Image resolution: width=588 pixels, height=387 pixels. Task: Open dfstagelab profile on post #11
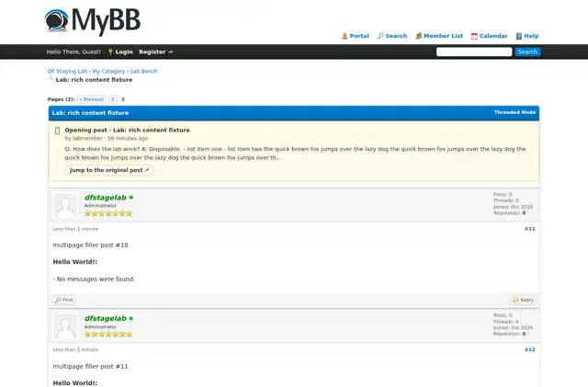106,198
